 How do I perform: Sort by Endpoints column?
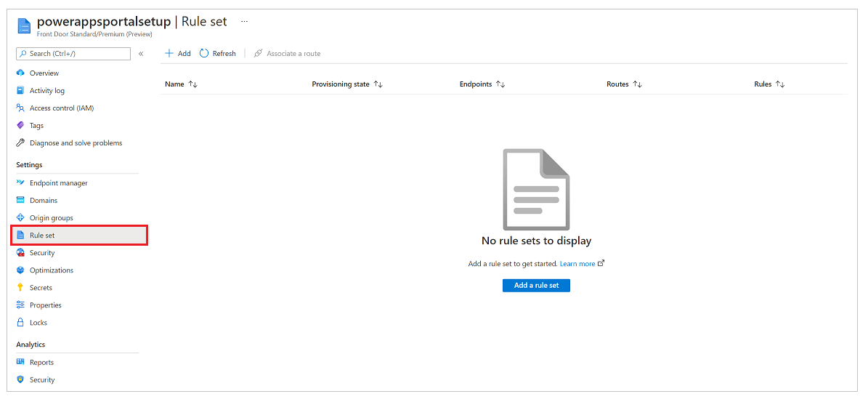click(500, 84)
